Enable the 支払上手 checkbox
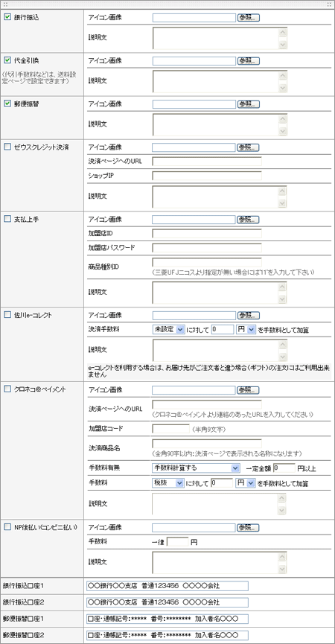Viewport: 335px width, 644px height. point(7,219)
